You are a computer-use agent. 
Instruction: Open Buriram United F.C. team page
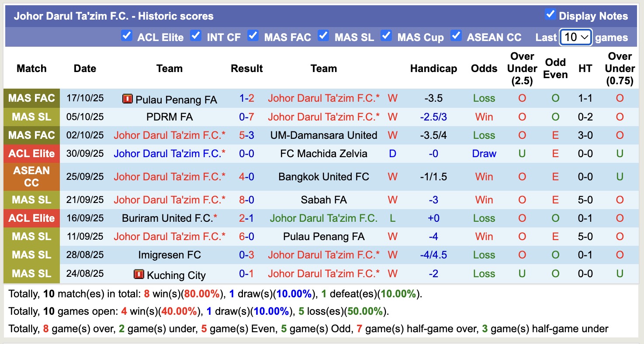tap(169, 218)
